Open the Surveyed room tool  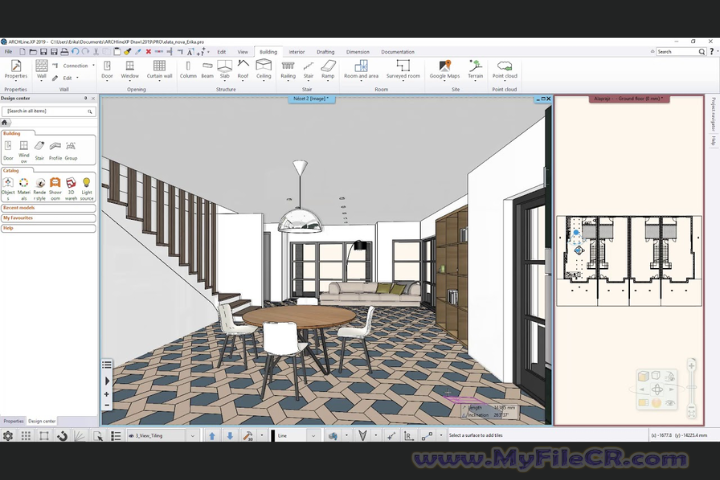[x=403, y=69]
